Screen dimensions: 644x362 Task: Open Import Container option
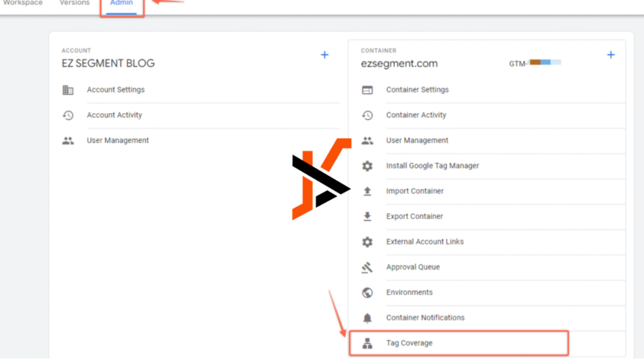pyautogui.click(x=414, y=191)
